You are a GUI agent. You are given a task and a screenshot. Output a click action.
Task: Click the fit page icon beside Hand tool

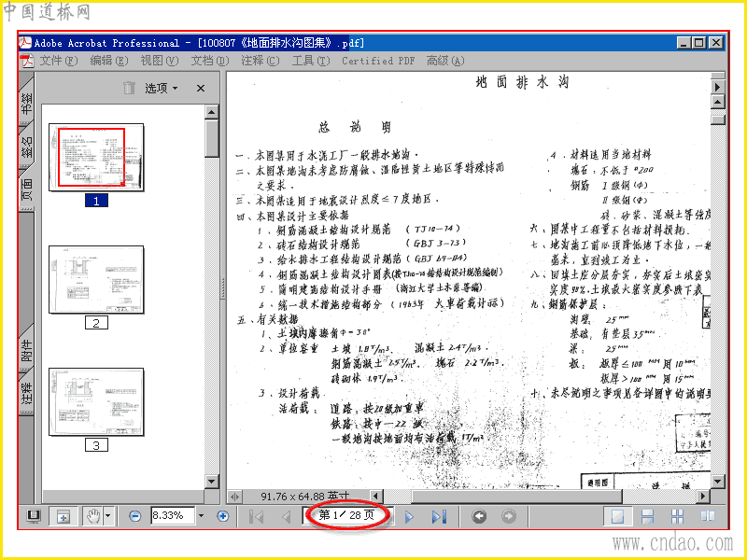(x=63, y=516)
